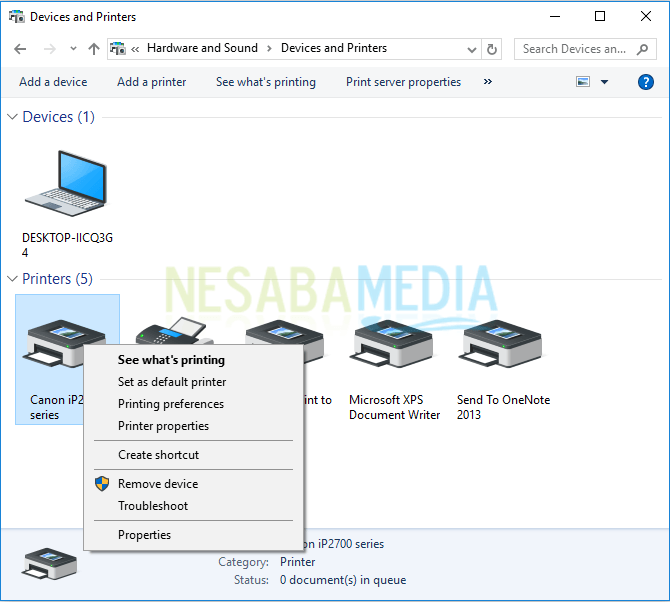
Task: Select Send To OneNote 2013 printer icon
Action: point(500,344)
